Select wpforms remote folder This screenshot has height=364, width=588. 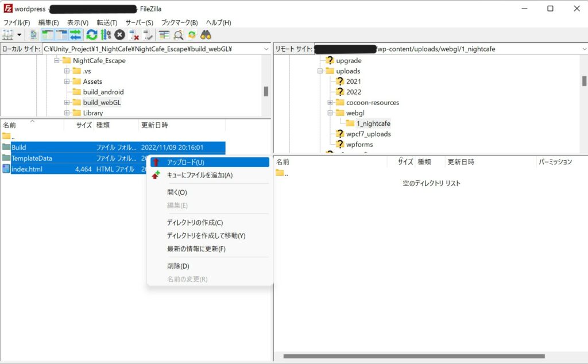pyautogui.click(x=359, y=144)
